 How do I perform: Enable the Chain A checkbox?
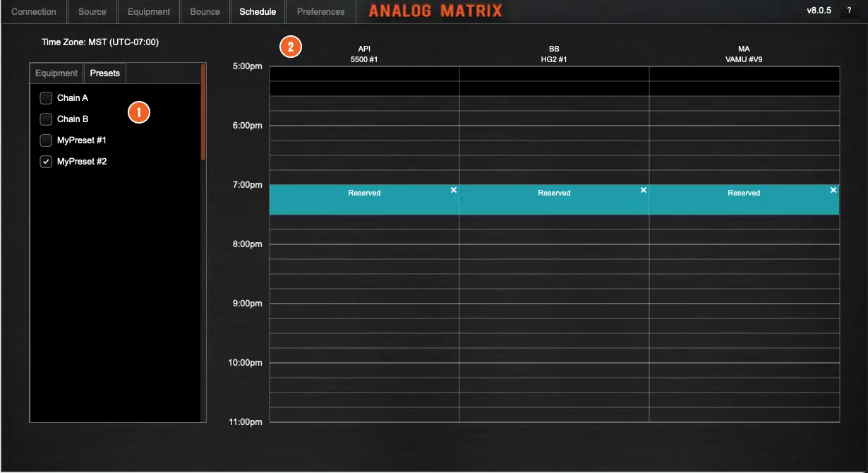pos(46,98)
